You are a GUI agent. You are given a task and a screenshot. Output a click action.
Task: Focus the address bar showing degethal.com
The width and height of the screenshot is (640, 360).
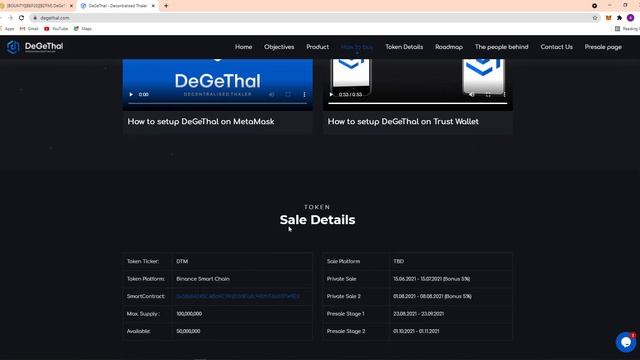coord(310,18)
